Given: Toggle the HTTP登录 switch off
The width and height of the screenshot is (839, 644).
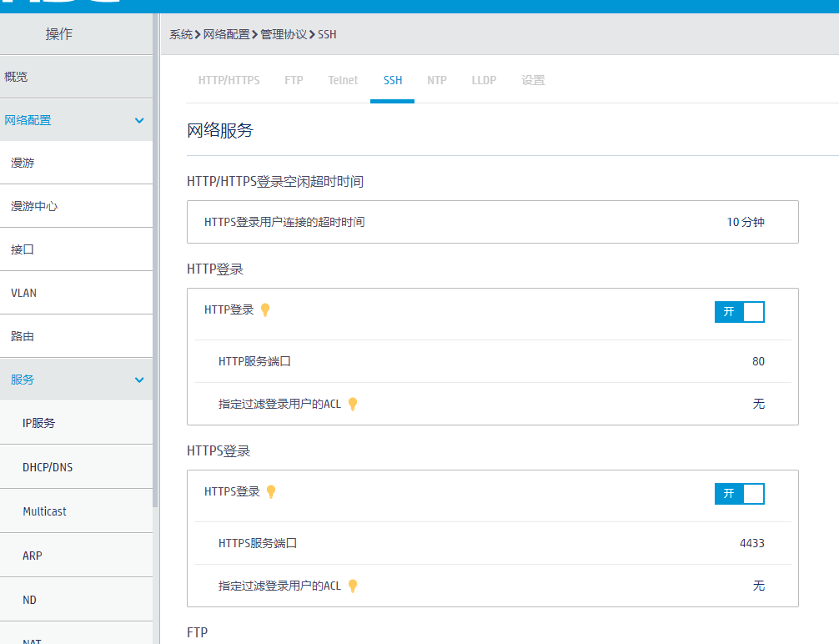Looking at the screenshot, I should tap(739, 312).
